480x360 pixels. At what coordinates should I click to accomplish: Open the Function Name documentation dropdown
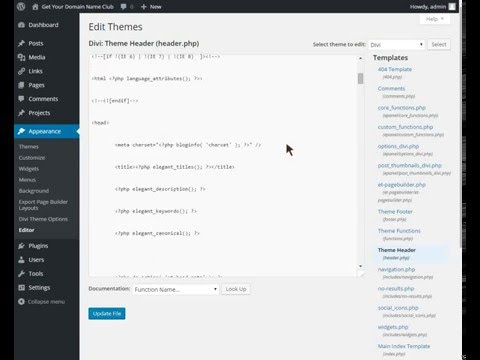175,289
